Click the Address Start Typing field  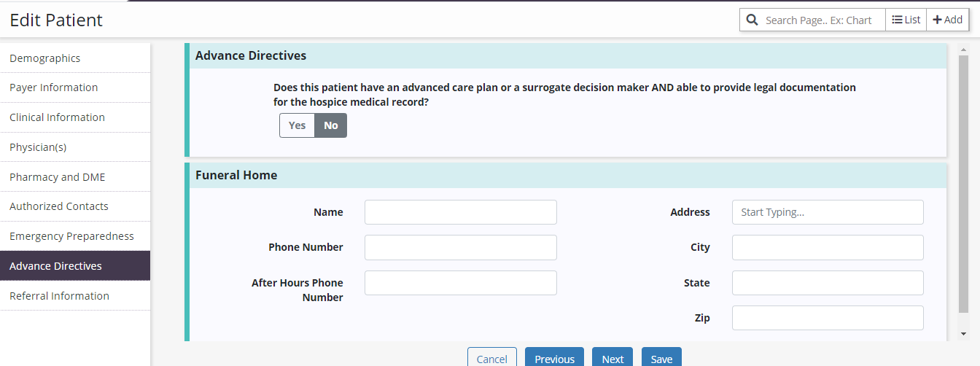pos(828,212)
